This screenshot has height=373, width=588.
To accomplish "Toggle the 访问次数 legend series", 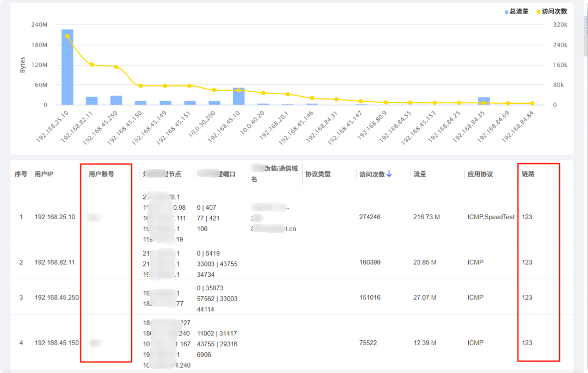I will tap(552, 11).
